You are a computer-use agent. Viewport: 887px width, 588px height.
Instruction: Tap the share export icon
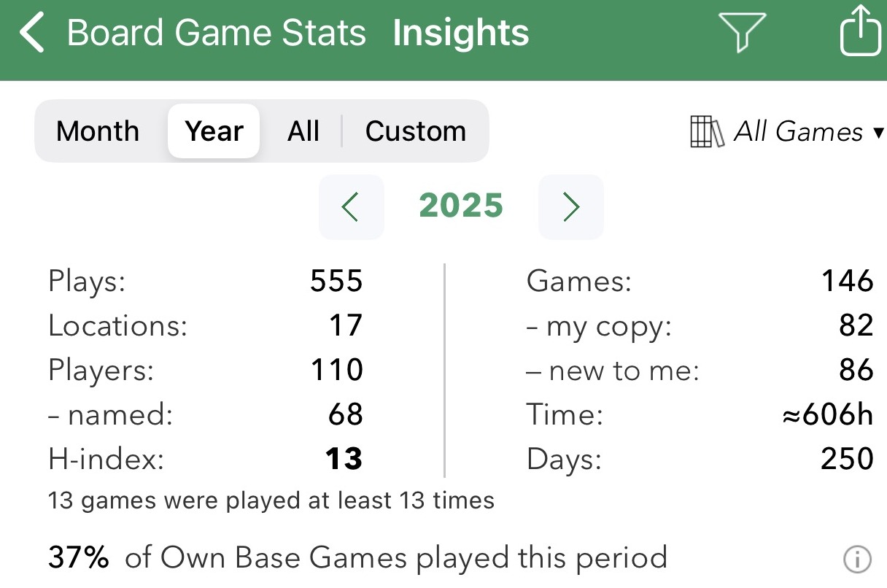point(860,31)
